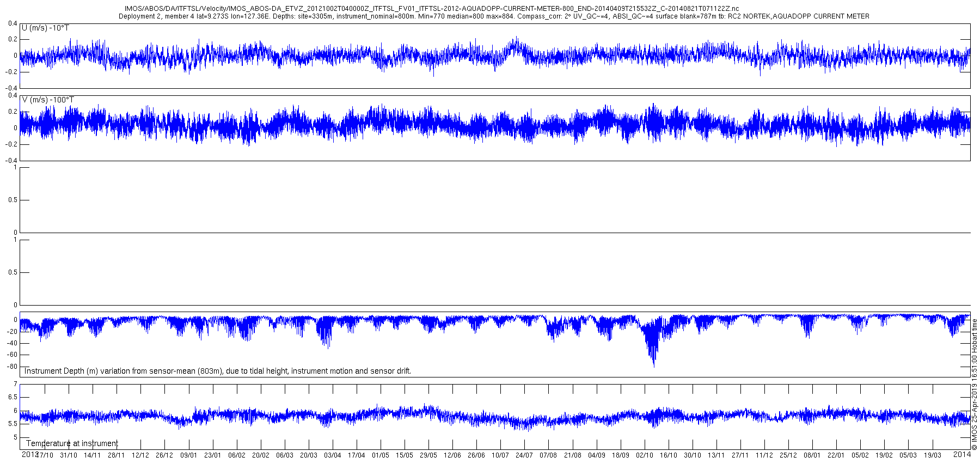Click the '21/08' date label

click(x=572, y=455)
